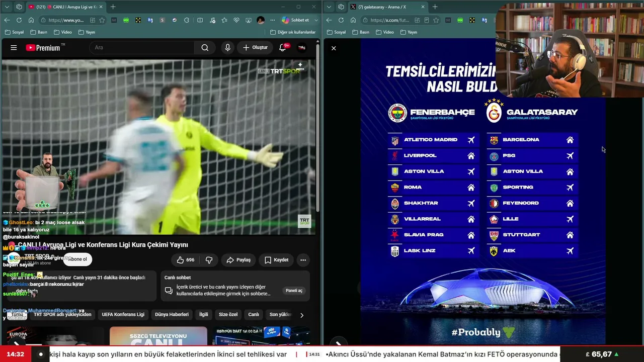Focus the YouTube Ara search field

point(142,48)
